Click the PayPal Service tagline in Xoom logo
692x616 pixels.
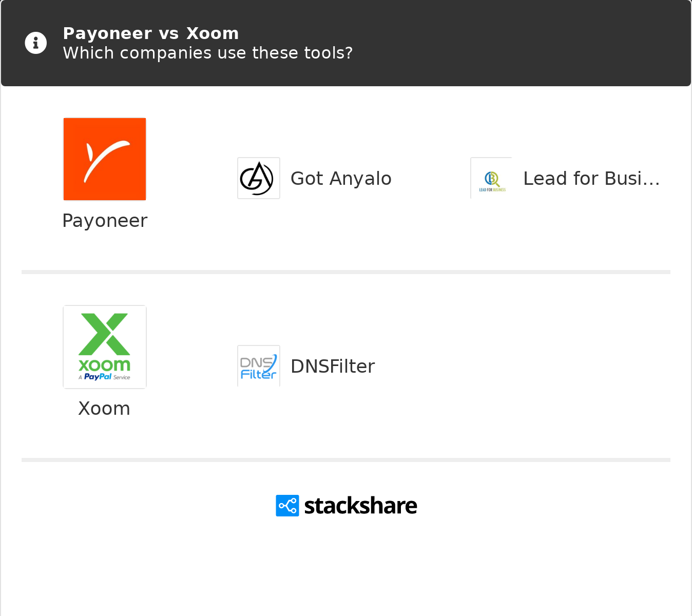[x=105, y=377]
